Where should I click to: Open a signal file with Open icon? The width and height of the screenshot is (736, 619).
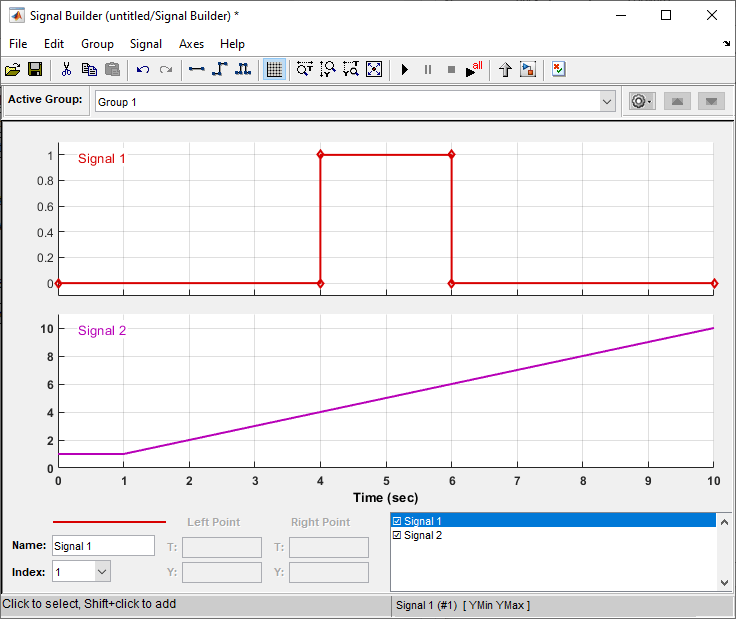click(x=13, y=70)
